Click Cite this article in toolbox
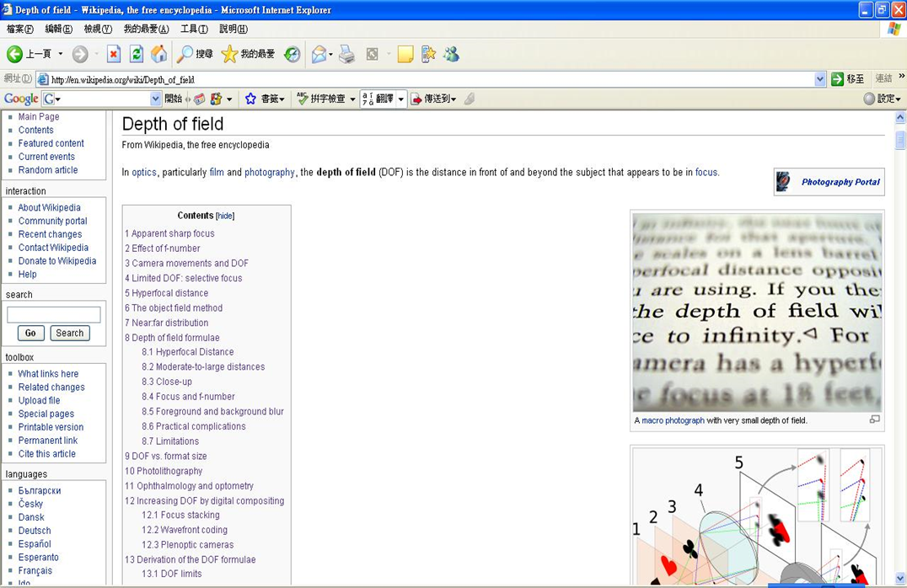907x588 pixels. pyautogui.click(x=47, y=454)
